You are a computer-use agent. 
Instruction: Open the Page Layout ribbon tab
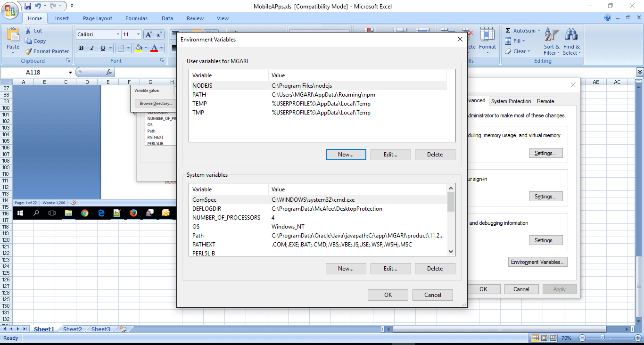coord(98,18)
